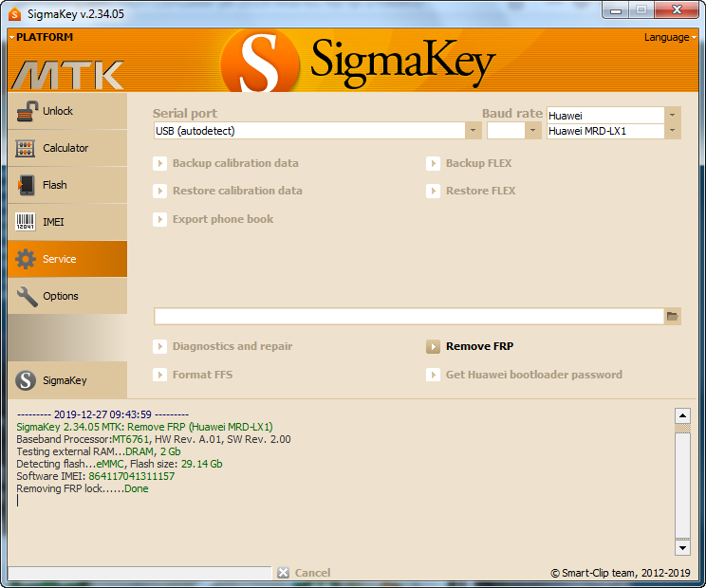
Task: Click arrow icon beside Backup calibration data
Action: (159, 163)
